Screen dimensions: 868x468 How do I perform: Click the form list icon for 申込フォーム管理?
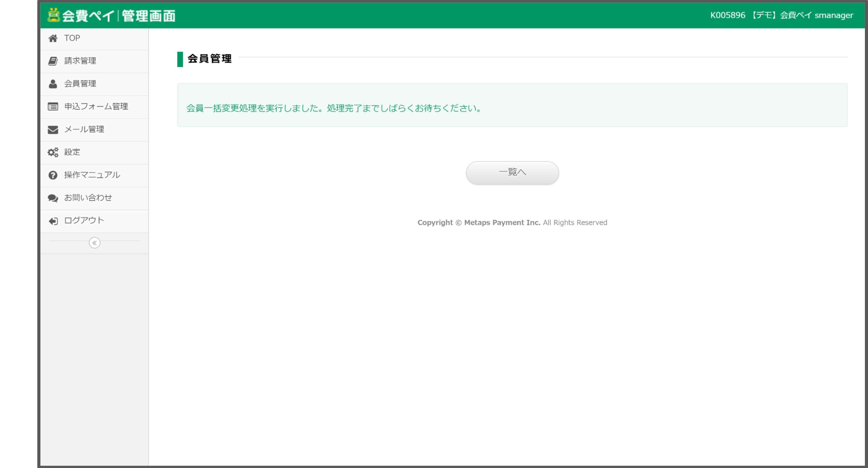53,107
